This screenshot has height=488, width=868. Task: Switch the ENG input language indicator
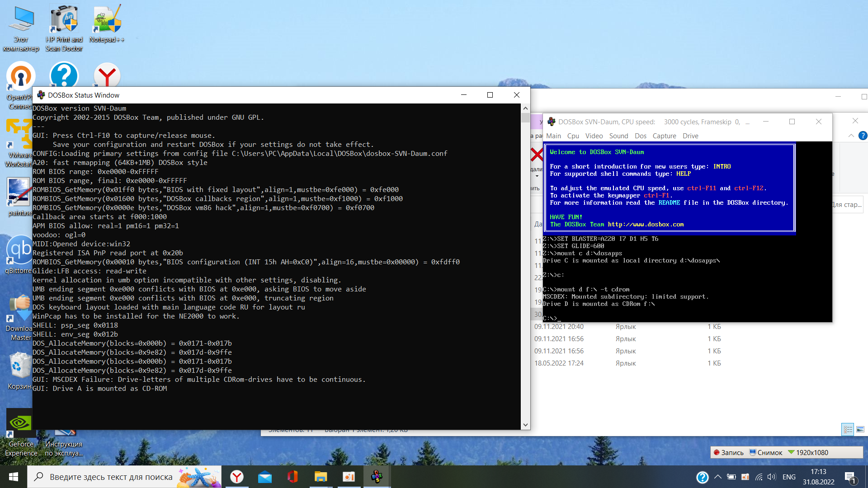pos(789,477)
